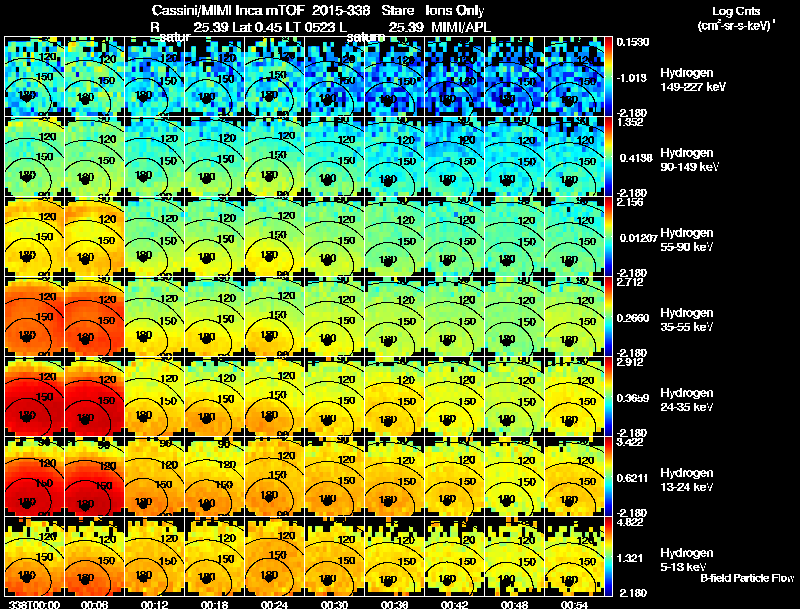Select the 5-13 keV panel at 00:24
800x609 pixels.
tap(274, 556)
